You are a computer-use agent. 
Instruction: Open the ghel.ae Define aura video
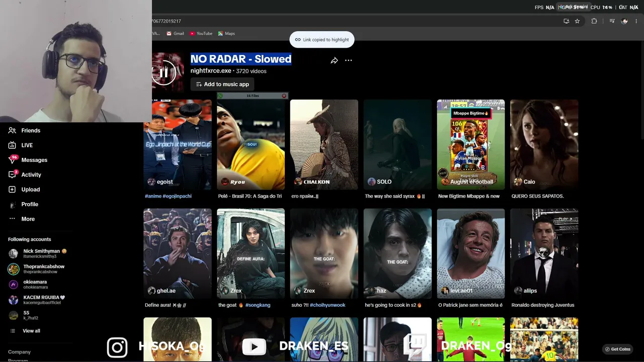tap(178, 254)
